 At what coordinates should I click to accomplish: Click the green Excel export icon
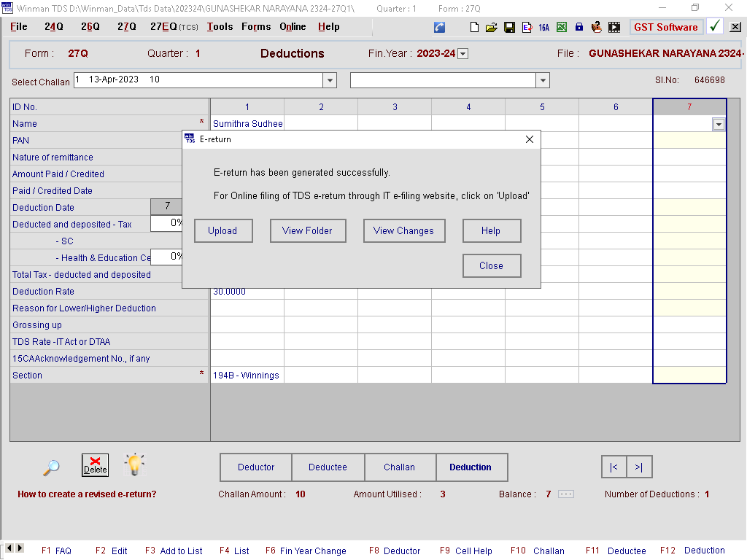[562, 27]
